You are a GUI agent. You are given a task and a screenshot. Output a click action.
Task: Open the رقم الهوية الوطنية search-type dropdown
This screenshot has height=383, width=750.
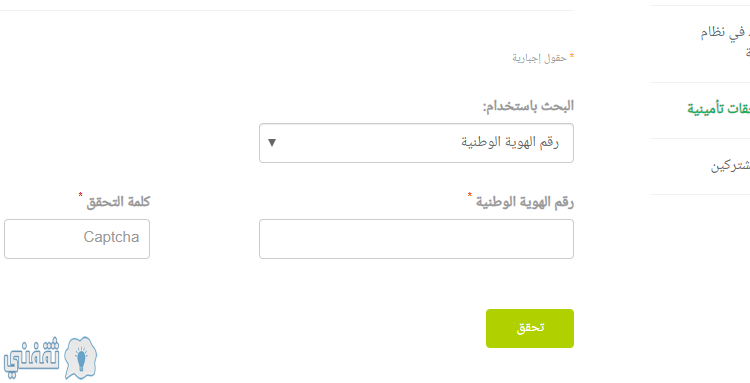point(416,143)
